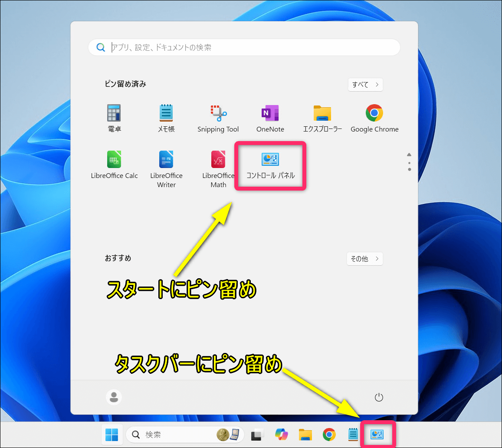Click the Task View taskbar icon
The image size is (502, 448).
(258, 435)
